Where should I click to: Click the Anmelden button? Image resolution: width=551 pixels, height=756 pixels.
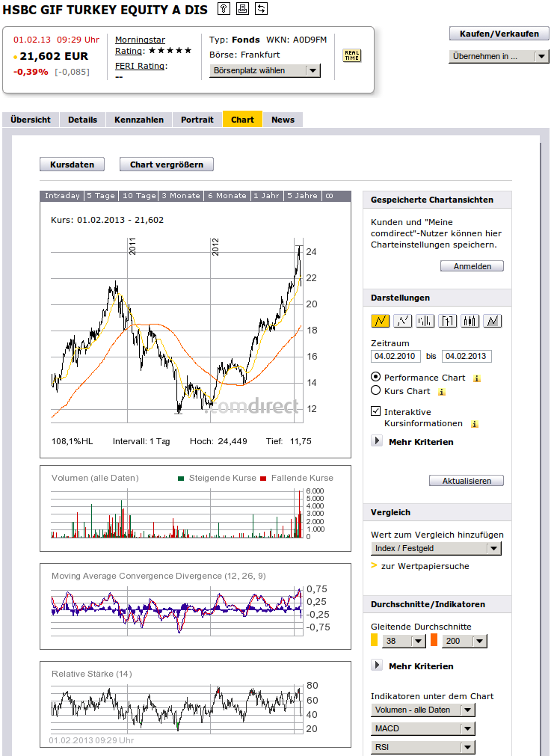coord(472,266)
